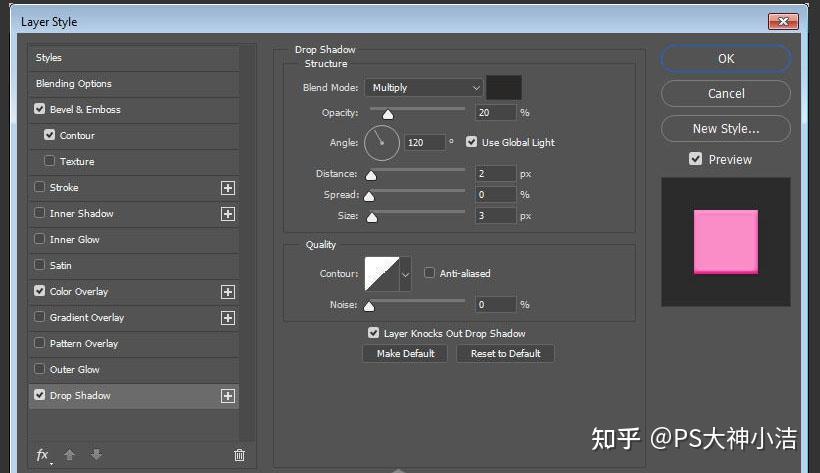This screenshot has width=820, height=473.
Task: Enable the Anti-aliased checkbox
Action: (x=429, y=273)
